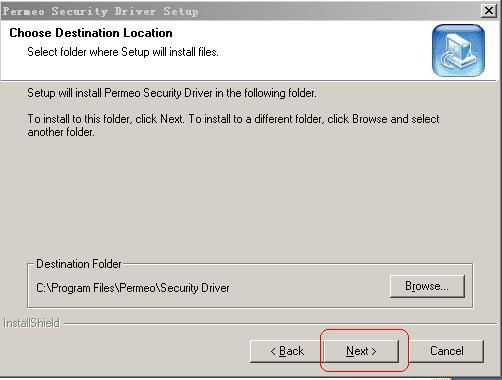Click the 'Select folder where Setup' subtitle
The width and height of the screenshot is (502, 380).
pyautogui.click(x=123, y=52)
